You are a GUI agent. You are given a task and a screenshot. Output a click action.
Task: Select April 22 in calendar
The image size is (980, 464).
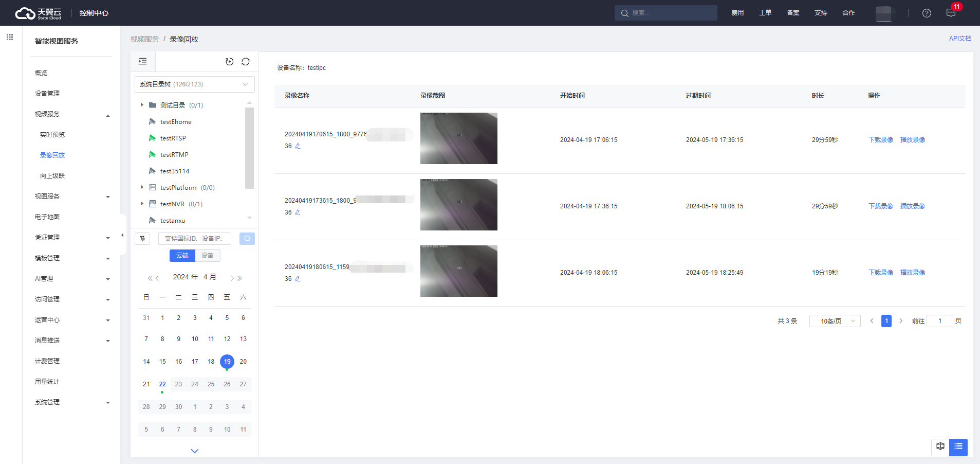point(162,384)
